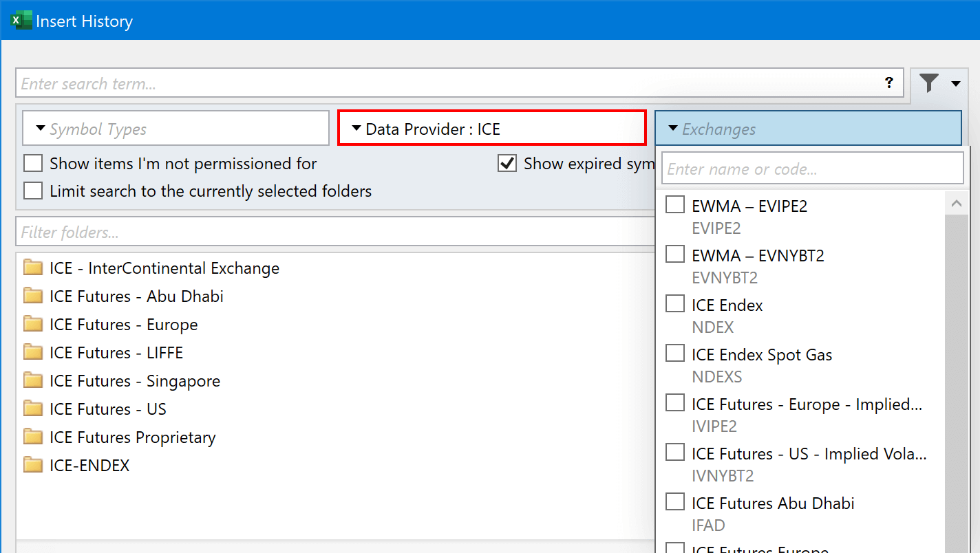Open the Symbol Types dropdown
The height and width of the screenshot is (553, 980).
tap(175, 129)
